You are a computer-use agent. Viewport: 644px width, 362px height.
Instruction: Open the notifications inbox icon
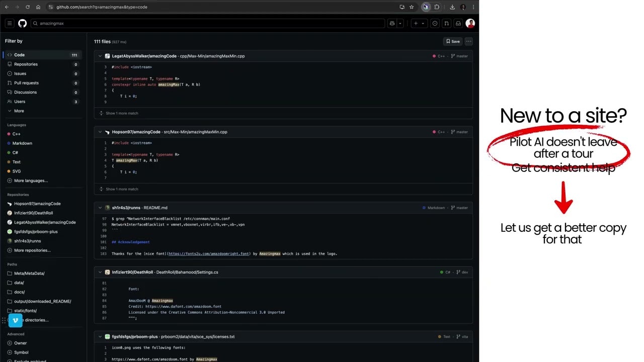pyautogui.click(x=458, y=23)
